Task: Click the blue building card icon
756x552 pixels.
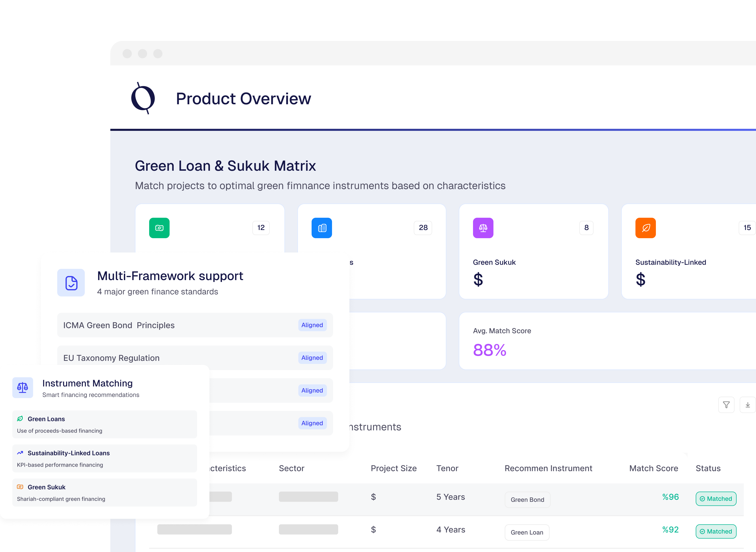Action: [322, 228]
